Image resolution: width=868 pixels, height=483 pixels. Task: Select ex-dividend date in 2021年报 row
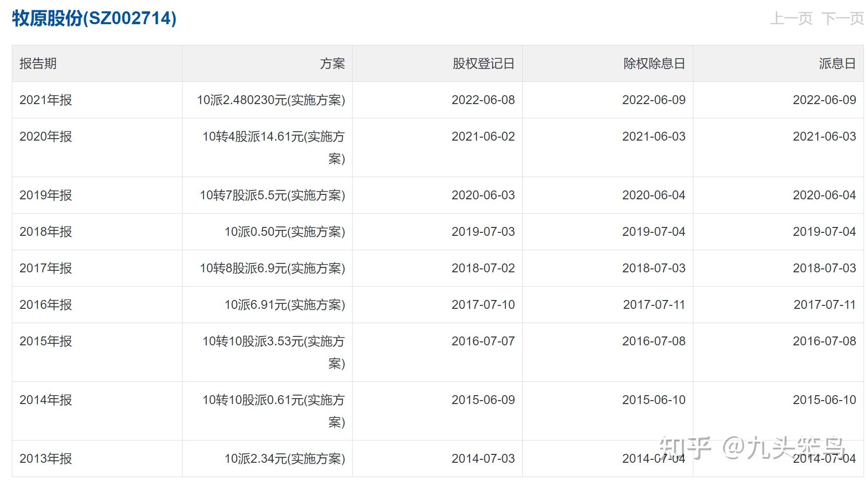tap(654, 100)
